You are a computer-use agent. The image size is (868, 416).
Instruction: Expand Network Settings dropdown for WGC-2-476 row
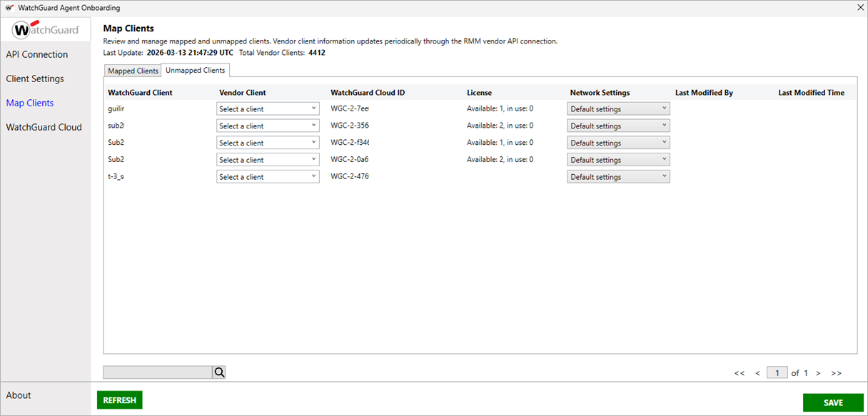click(x=618, y=177)
